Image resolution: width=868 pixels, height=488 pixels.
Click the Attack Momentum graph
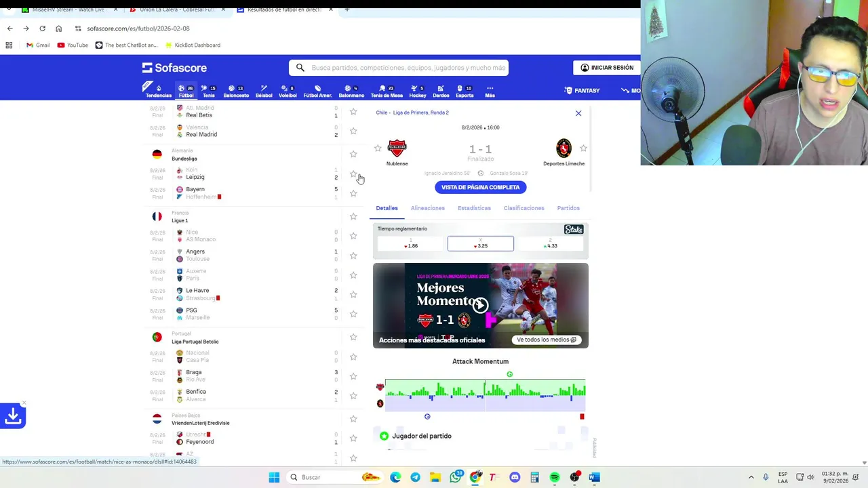(x=485, y=396)
